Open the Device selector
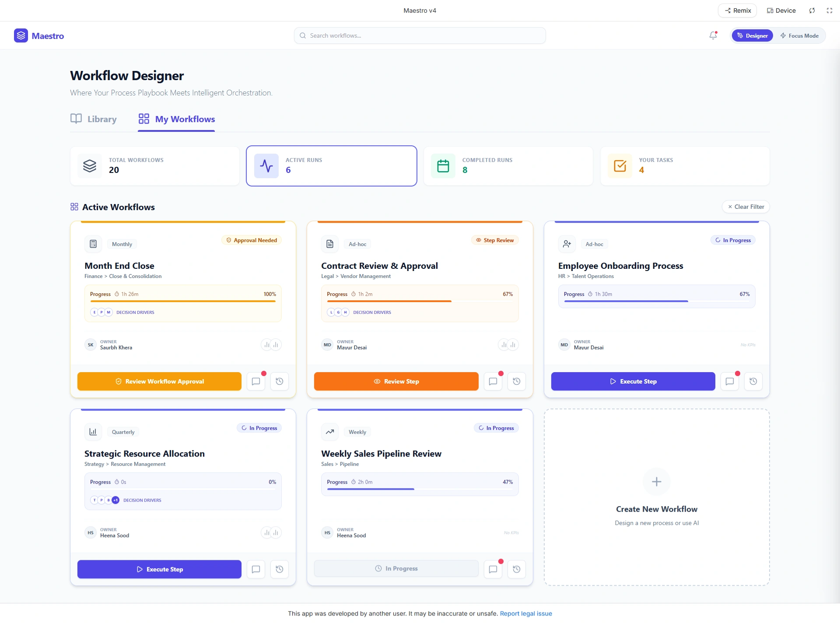840x623 pixels. (781, 11)
